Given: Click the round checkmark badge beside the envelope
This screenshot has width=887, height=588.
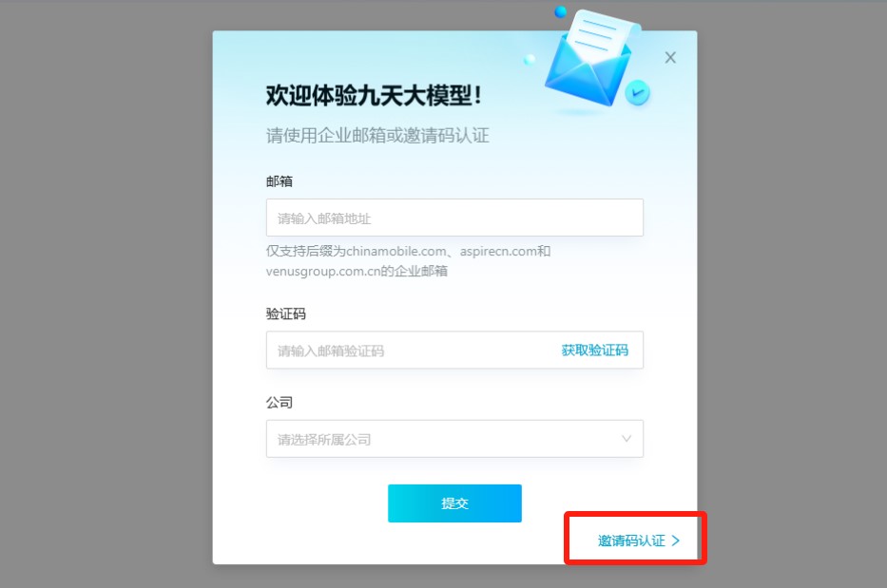Looking at the screenshot, I should click(x=638, y=93).
